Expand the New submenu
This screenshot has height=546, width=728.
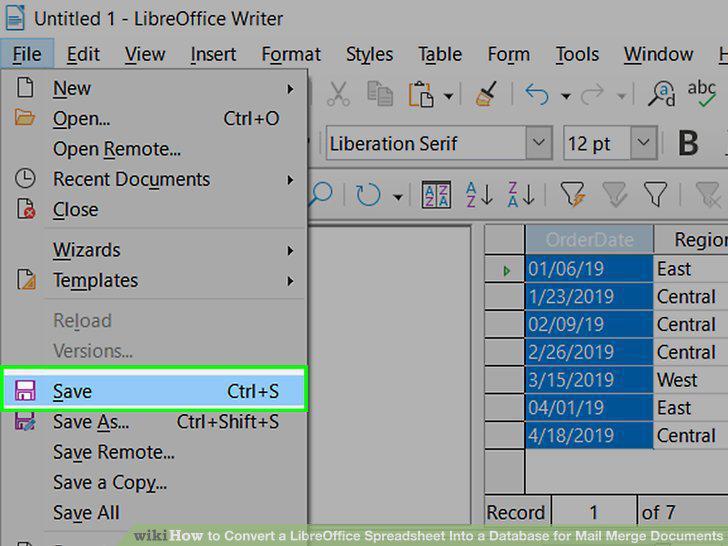point(154,88)
